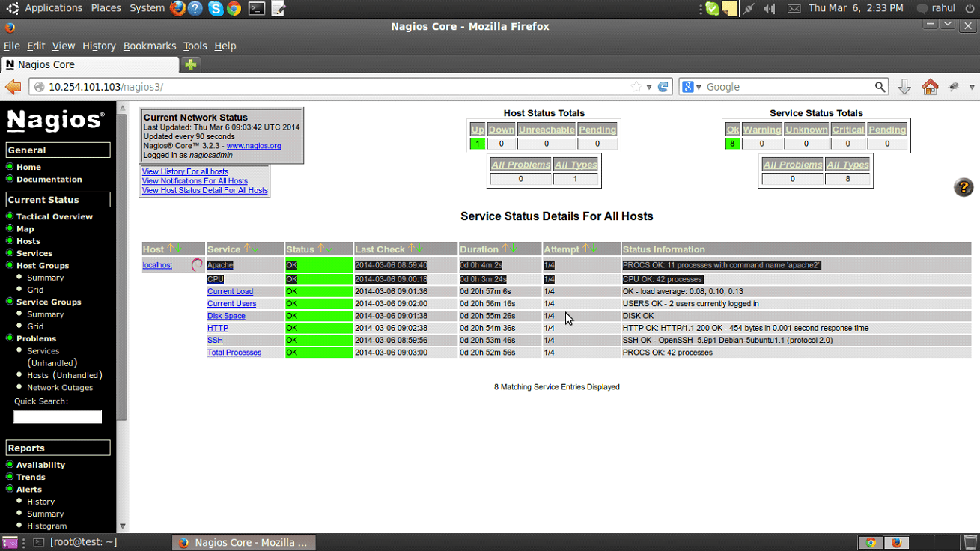Click the power button in top panel

point(970,8)
